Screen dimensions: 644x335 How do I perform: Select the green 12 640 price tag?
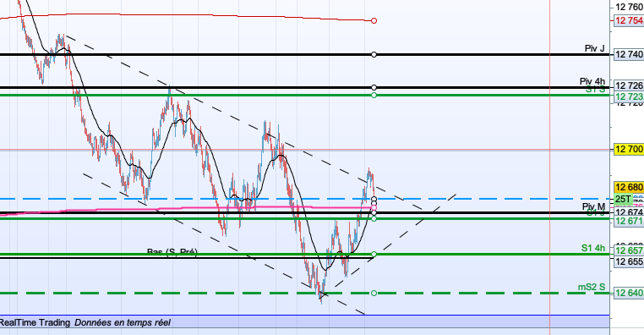629,293
